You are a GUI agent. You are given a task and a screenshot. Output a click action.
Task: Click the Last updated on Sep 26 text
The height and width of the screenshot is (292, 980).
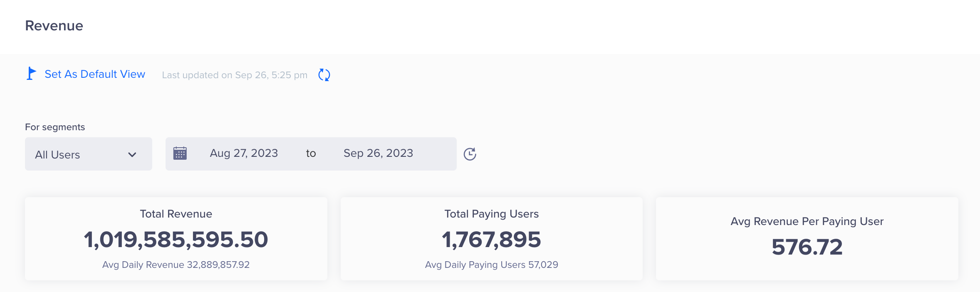pos(235,75)
